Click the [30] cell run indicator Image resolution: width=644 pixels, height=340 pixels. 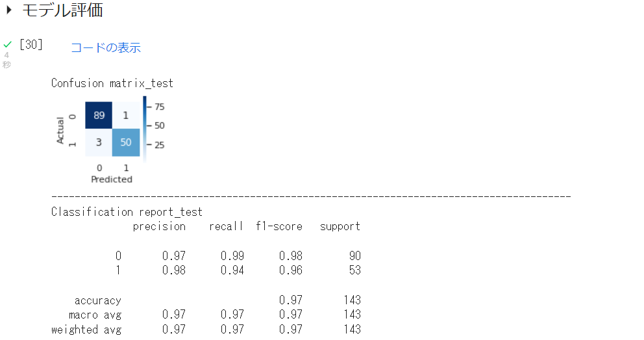(x=31, y=45)
